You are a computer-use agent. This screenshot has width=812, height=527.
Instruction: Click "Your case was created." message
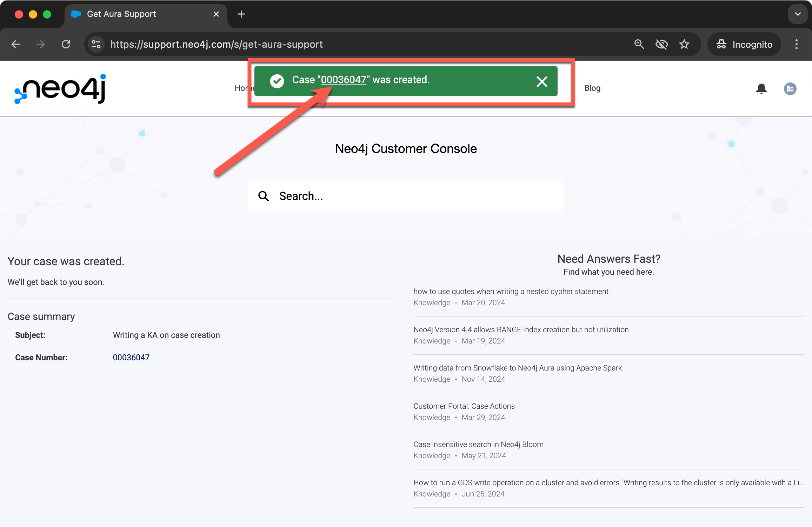click(66, 261)
